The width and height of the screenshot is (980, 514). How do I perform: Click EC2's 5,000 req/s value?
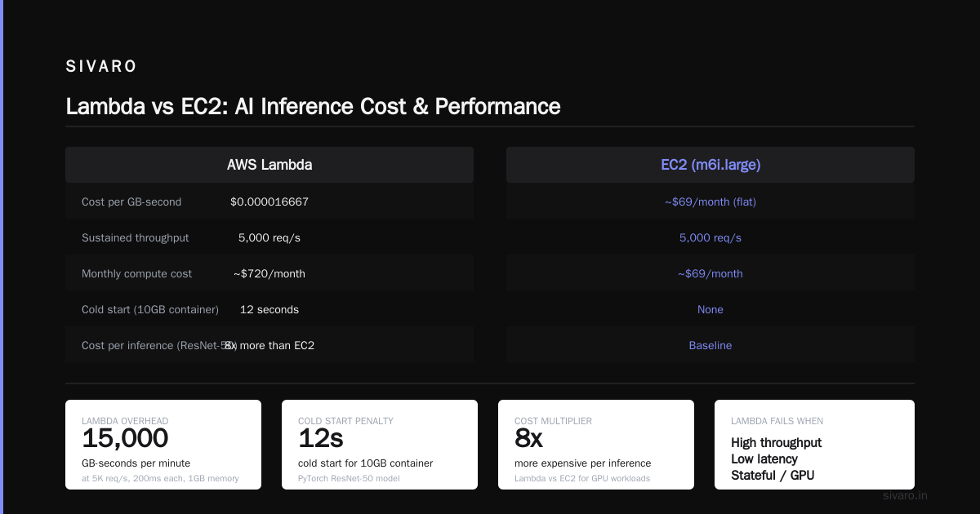[710, 237]
